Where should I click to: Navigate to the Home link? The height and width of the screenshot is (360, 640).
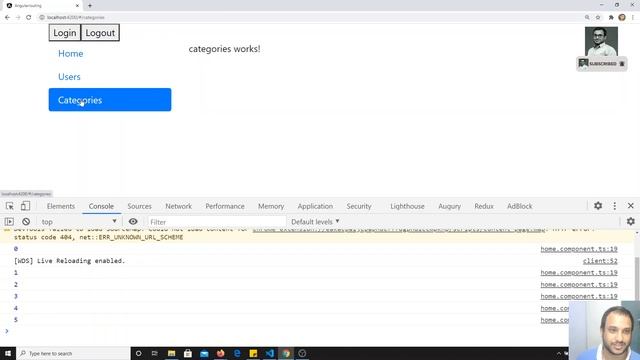pos(71,53)
